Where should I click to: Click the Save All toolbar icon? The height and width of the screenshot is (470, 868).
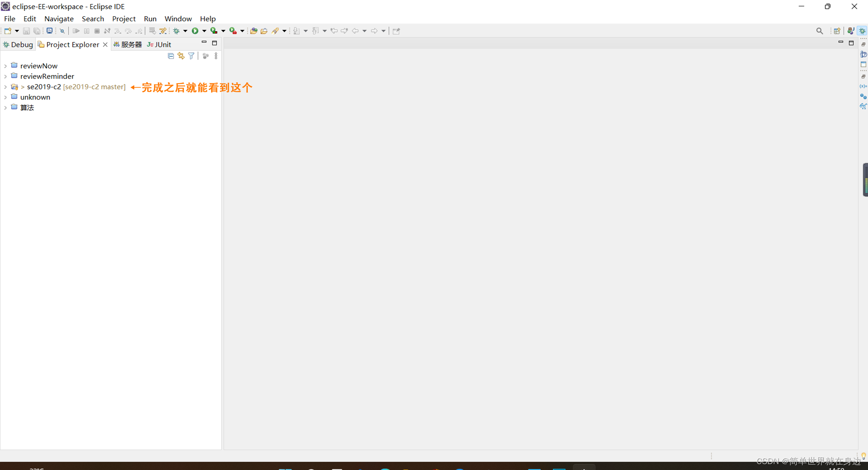[x=37, y=31]
